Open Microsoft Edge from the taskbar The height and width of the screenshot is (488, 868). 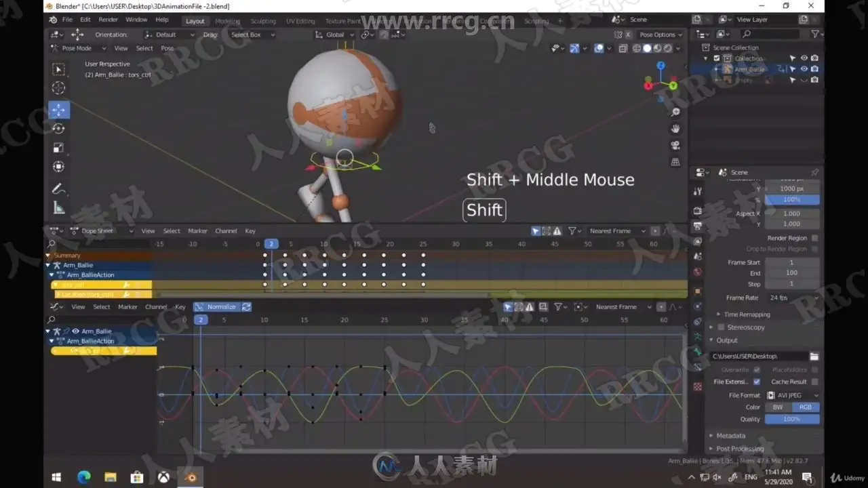84,477
